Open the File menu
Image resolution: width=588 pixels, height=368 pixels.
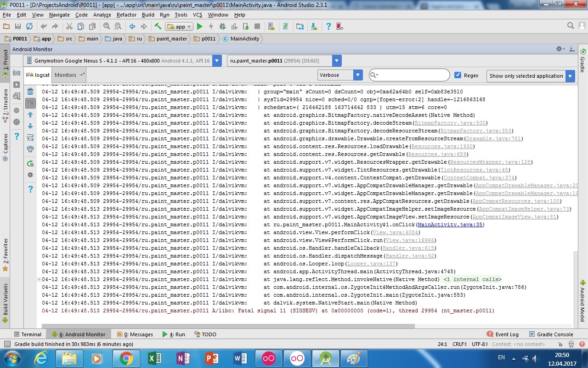pyautogui.click(x=6, y=15)
